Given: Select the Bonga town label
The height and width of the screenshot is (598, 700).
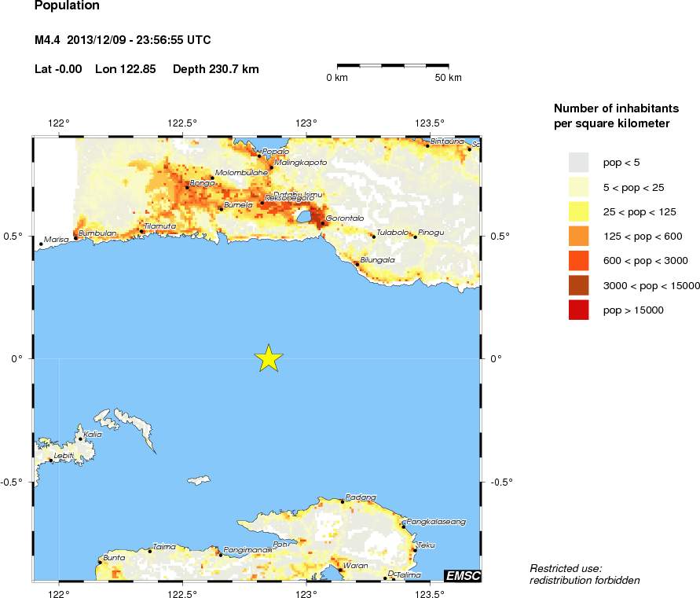Looking at the screenshot, I should [202, 183].
